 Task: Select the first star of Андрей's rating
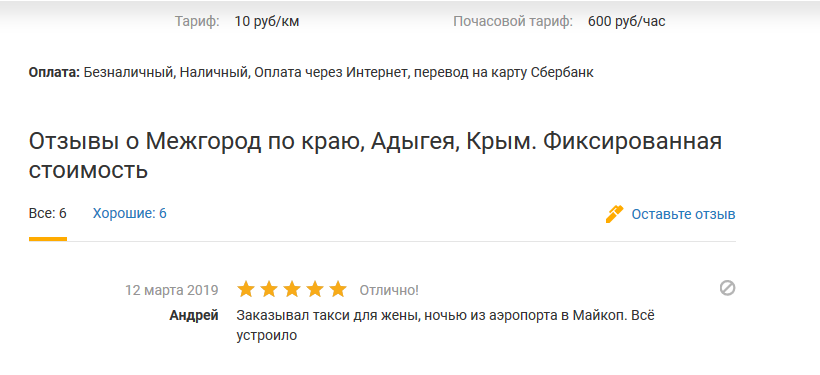point(245,289)
